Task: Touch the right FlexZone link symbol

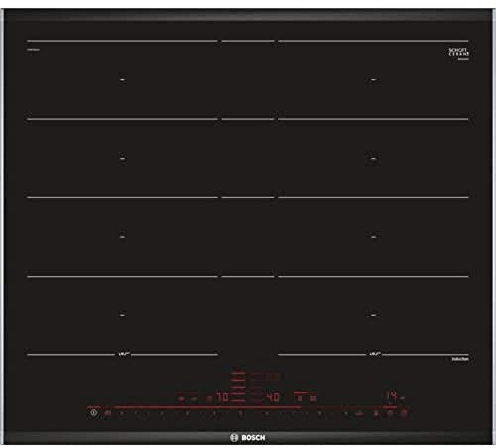Action: click(374, 354)
